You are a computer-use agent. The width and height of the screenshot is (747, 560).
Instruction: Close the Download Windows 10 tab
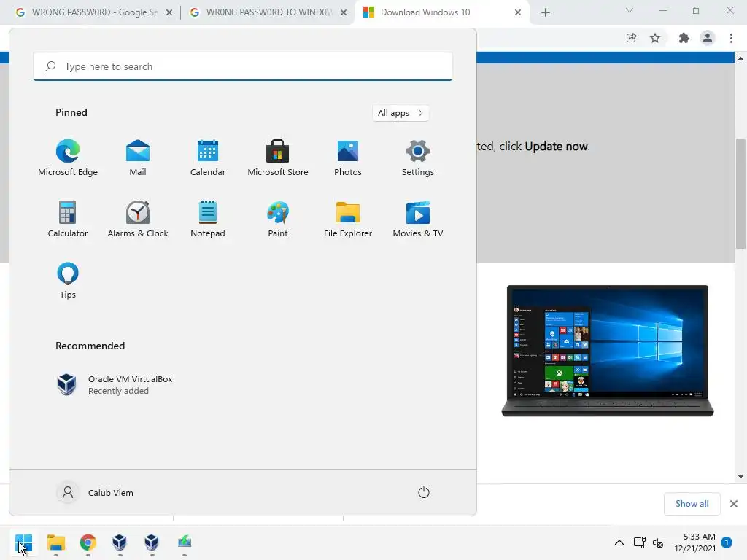pyautogui.click(x=518, y=12)
